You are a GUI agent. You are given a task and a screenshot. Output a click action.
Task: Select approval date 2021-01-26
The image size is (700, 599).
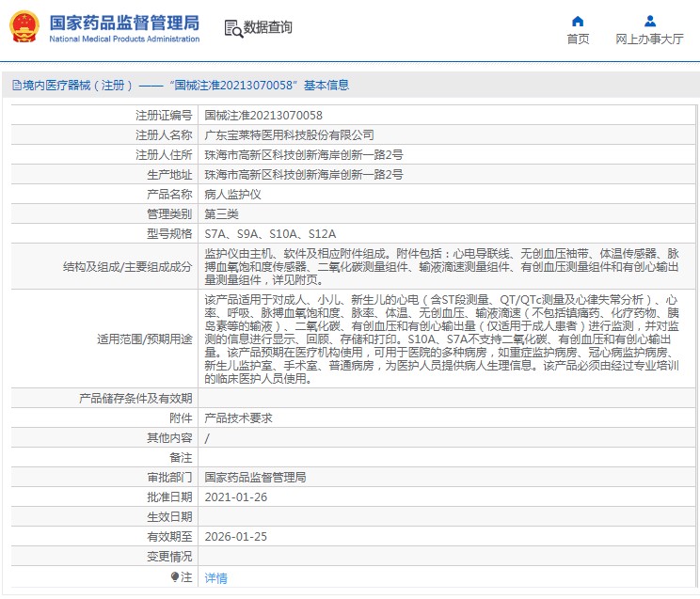click(236, 497)
